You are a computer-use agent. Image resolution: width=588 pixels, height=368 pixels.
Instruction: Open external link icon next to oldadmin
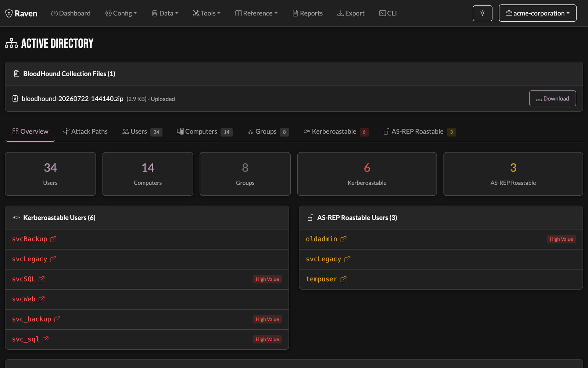[344, 239]
